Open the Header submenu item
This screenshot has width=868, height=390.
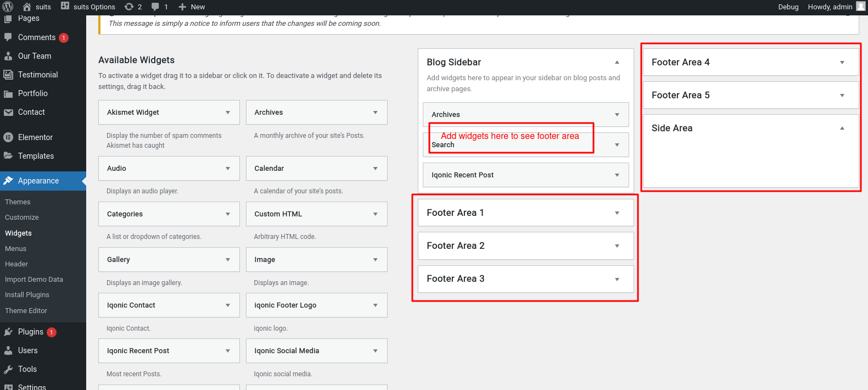pyautogui.click(x=16, y=264)
